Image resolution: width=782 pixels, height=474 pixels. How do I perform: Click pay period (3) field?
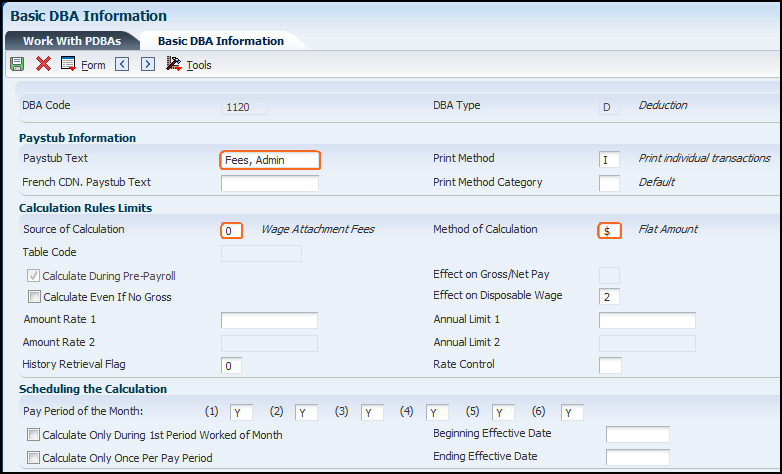(x=372, y=413)
